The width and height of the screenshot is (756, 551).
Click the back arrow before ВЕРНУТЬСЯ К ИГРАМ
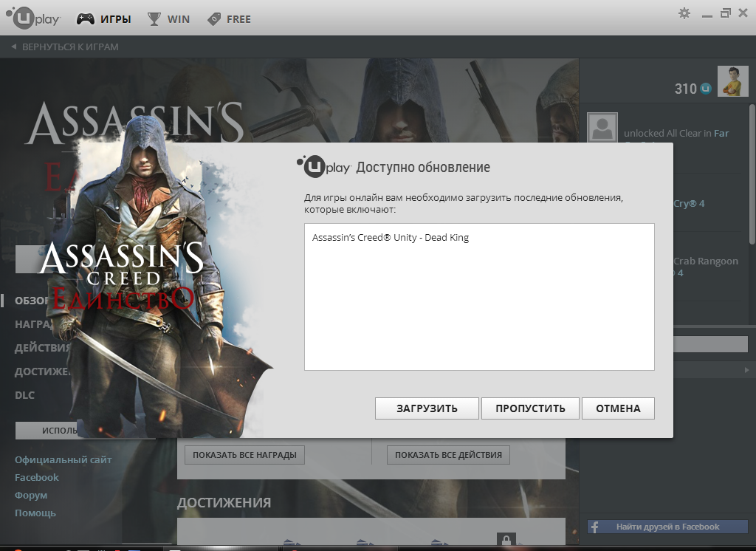click(x=14, y=47)
